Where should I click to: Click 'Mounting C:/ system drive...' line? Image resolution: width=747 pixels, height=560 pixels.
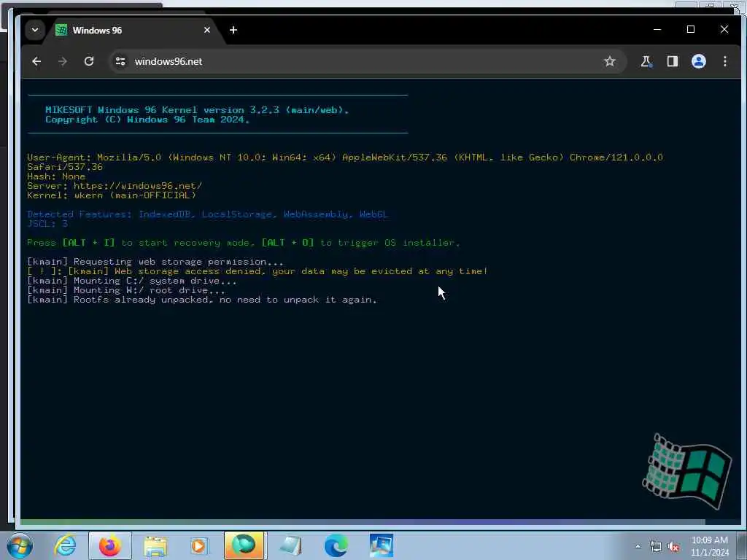pyautogui.click(x=132, y=281)
